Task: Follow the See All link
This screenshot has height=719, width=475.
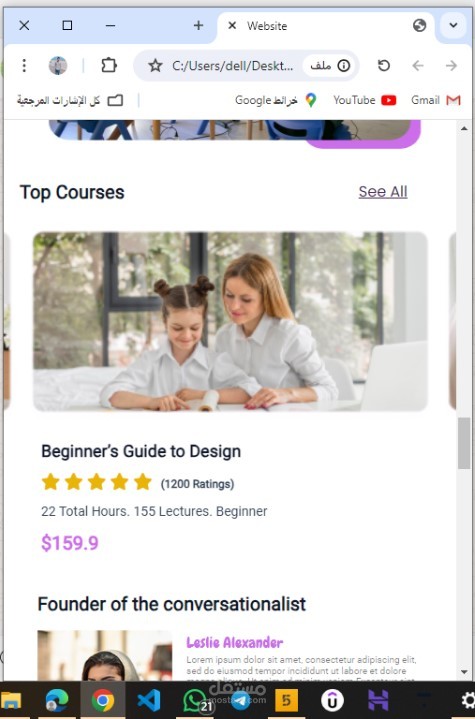Action: [x=383, y=192]
